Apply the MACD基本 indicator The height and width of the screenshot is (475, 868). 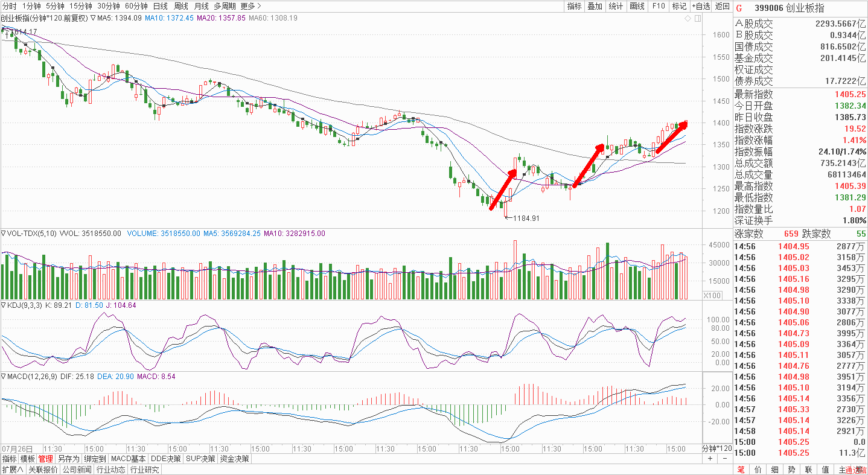tap(129, 459)
